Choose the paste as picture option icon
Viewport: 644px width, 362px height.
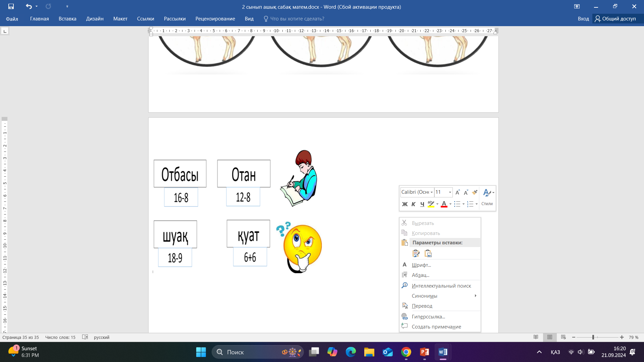pos(428,254)
